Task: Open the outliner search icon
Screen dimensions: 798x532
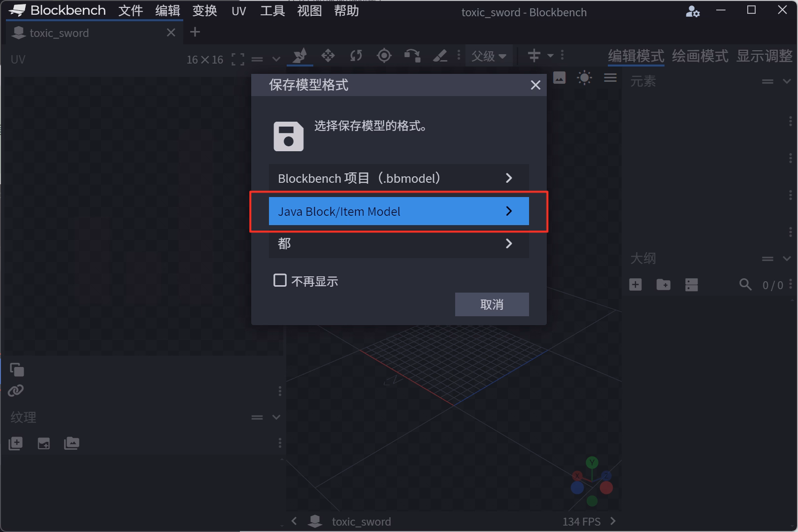Action: [x=745, y=285]
